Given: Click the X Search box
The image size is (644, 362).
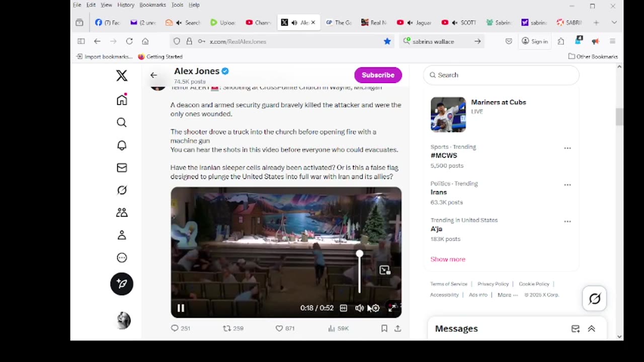Looking at the screenshot, I should (x=501, y=75).
